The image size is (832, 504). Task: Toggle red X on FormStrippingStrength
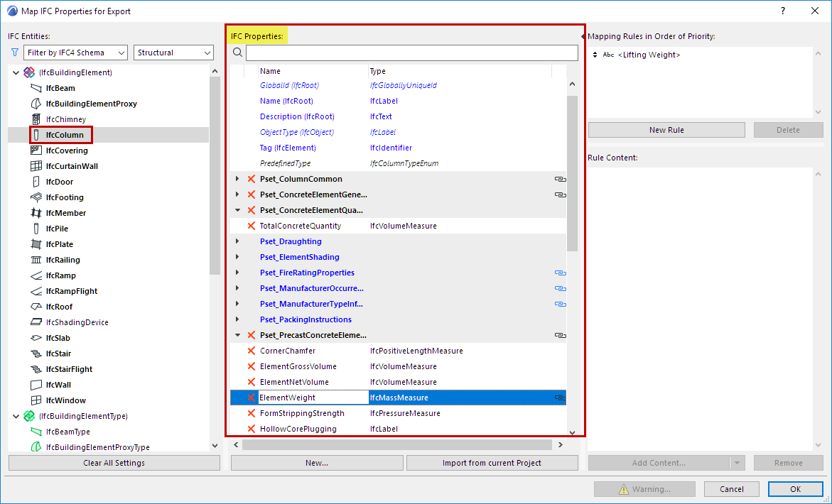point(252,413)
